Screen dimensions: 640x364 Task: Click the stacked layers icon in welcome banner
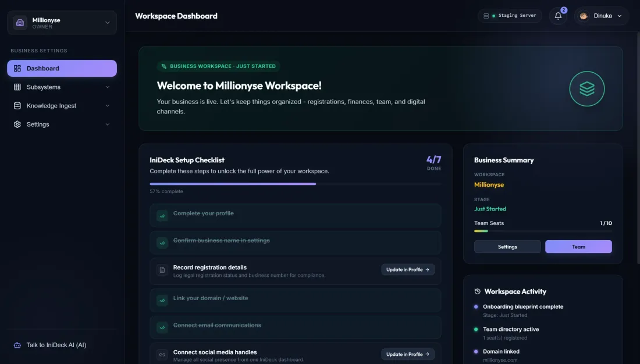(587, 88)
